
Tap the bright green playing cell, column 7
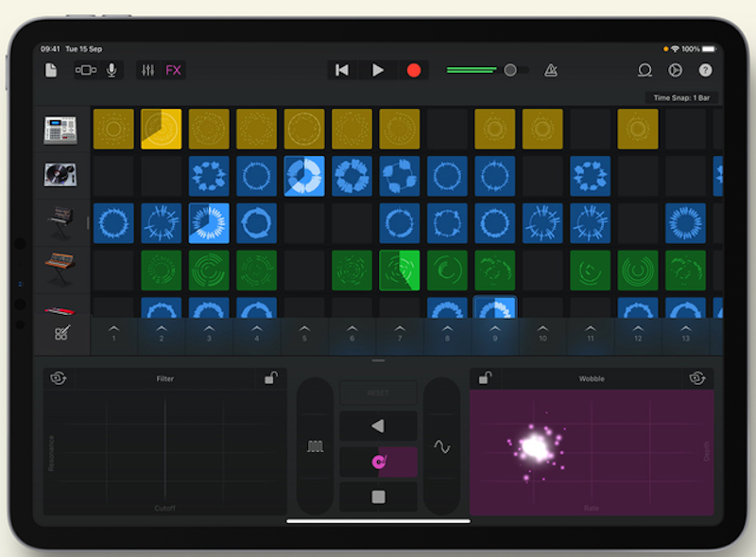[400, 270]
